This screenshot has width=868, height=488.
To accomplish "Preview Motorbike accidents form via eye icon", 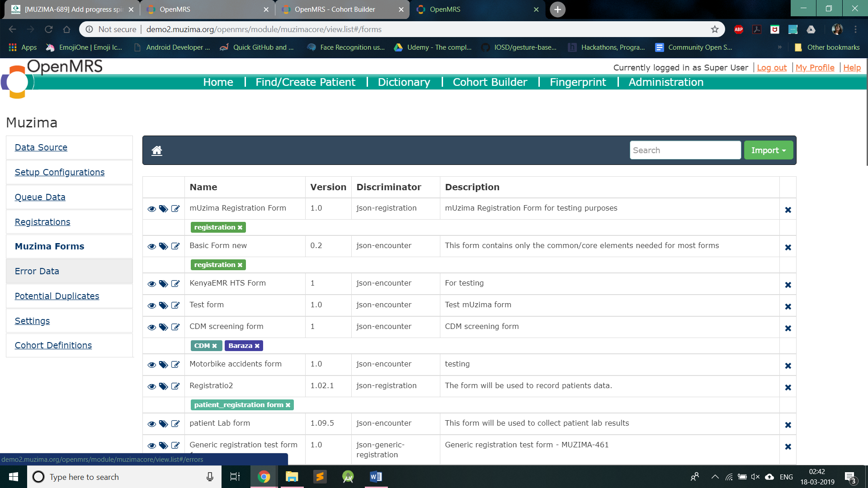I will point(152,365).
